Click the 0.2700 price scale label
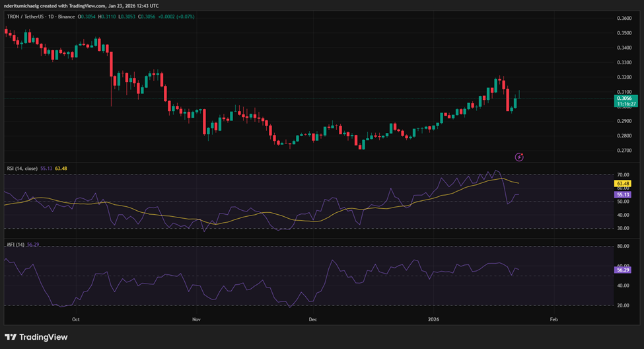The height and width of the screenshot is (349, 644). tap(624, 151)
